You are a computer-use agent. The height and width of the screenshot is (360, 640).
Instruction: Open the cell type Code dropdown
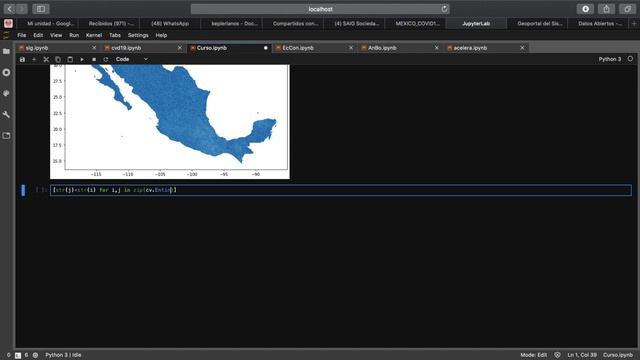coord(131,59)
